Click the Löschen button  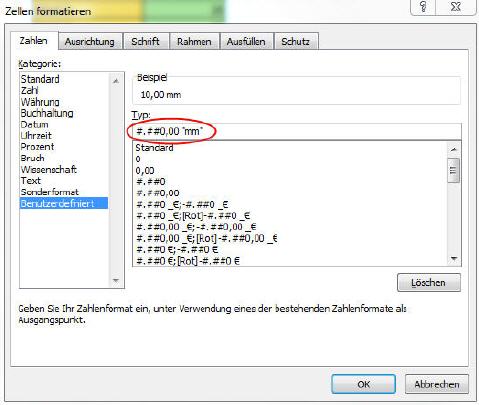(429, 283)
